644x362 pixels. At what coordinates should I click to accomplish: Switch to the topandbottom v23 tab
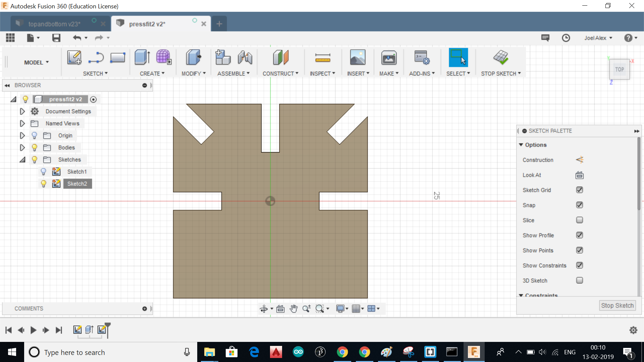[x=54, y=24]
